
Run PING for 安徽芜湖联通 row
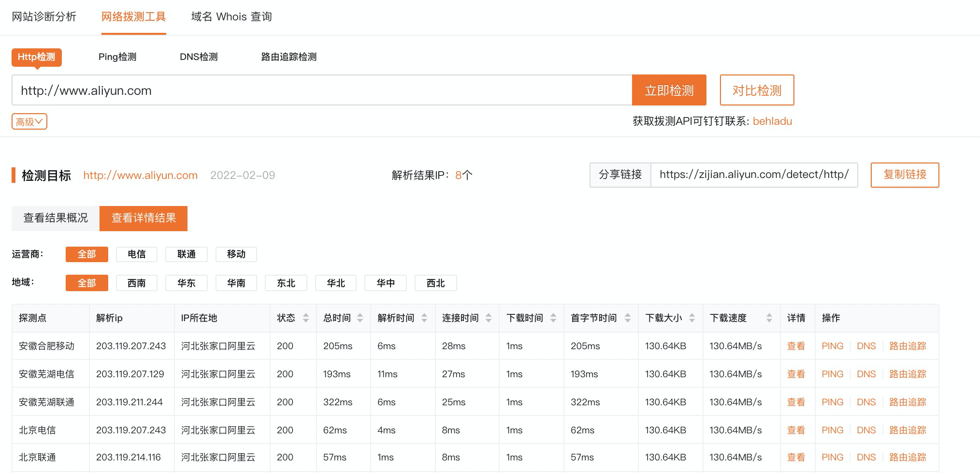tap(832, 402)
